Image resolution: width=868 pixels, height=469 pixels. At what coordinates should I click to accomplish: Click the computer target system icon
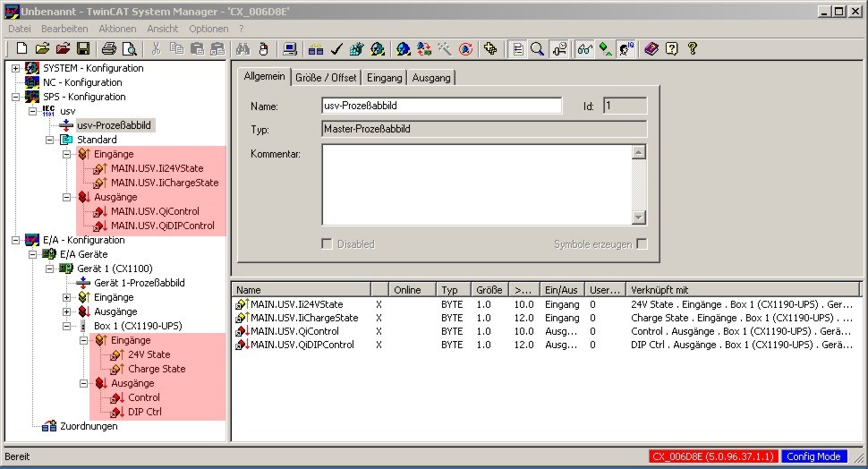(290, 48)
